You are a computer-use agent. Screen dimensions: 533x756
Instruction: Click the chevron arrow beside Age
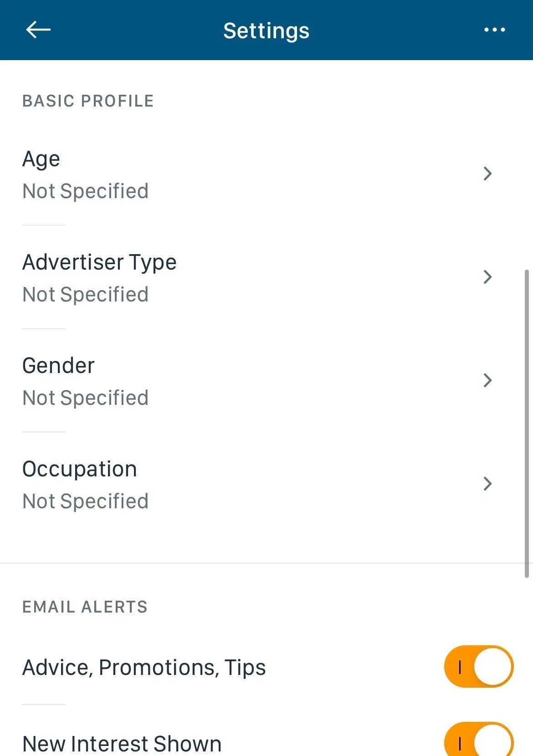point(487,174)
